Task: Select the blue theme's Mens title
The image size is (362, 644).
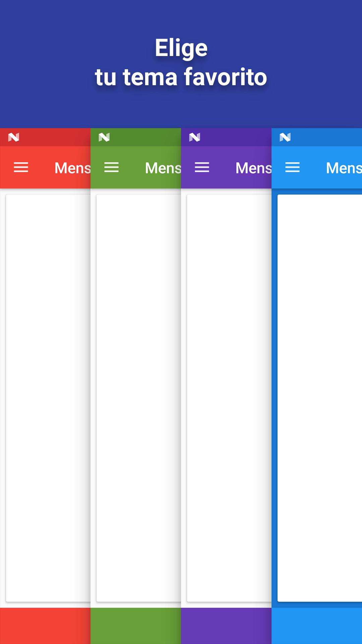Action: (x=344, y=168)
